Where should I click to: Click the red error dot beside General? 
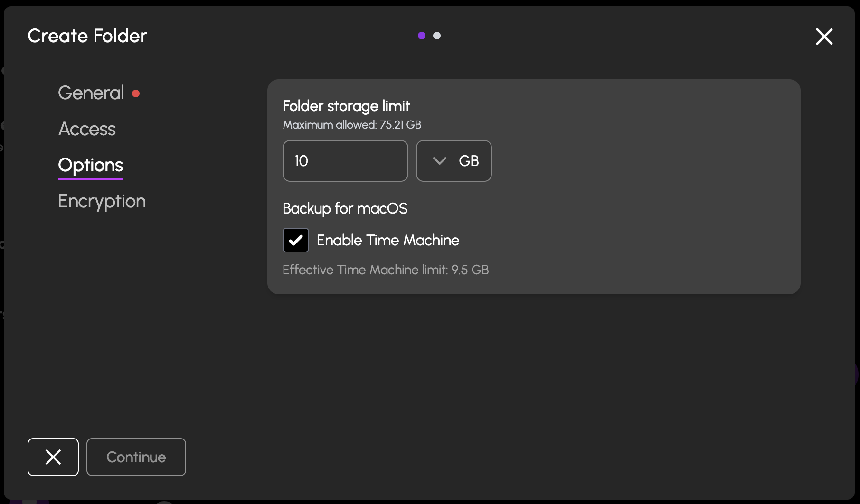136,93
